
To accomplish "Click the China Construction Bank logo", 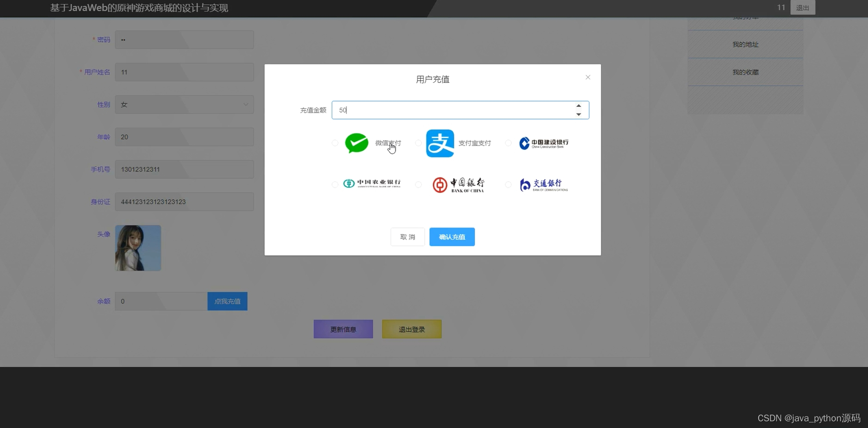I will pos(544,143).
